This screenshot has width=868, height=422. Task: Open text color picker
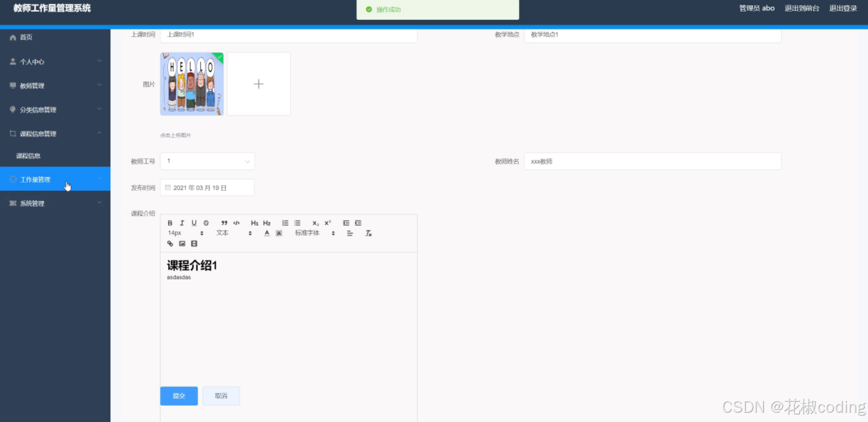(267, 233)
